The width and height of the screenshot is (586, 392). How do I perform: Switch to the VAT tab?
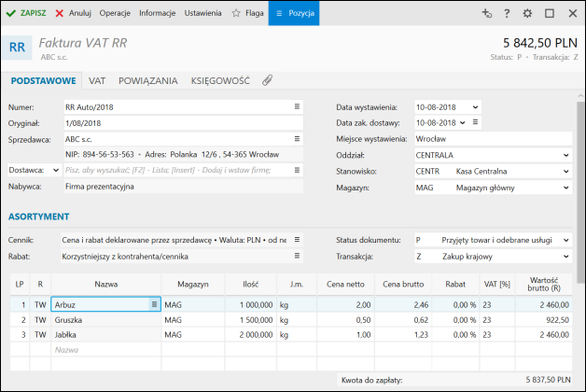pos(96,81)
